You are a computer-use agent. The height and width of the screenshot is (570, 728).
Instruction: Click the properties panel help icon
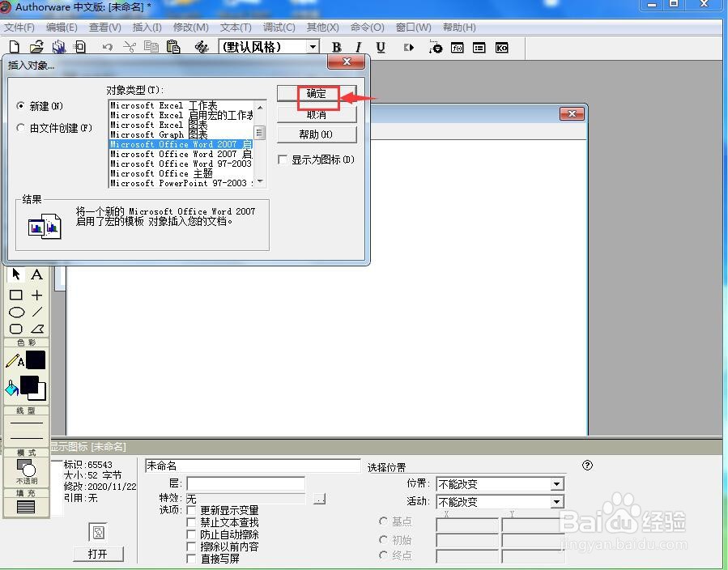(587, 465)
